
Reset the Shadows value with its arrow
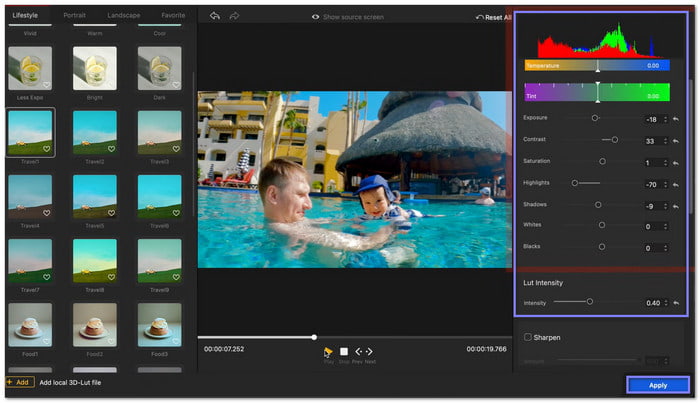(x=676, y=206)
